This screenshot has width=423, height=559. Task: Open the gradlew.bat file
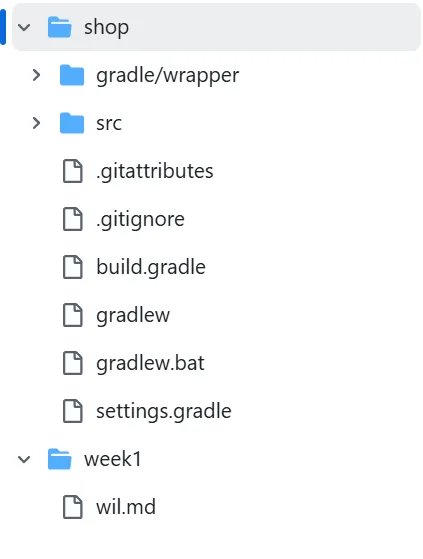point(150,363)
